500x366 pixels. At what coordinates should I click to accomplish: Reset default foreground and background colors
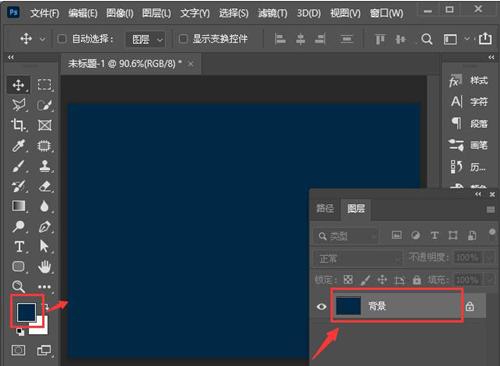[20, 331]
